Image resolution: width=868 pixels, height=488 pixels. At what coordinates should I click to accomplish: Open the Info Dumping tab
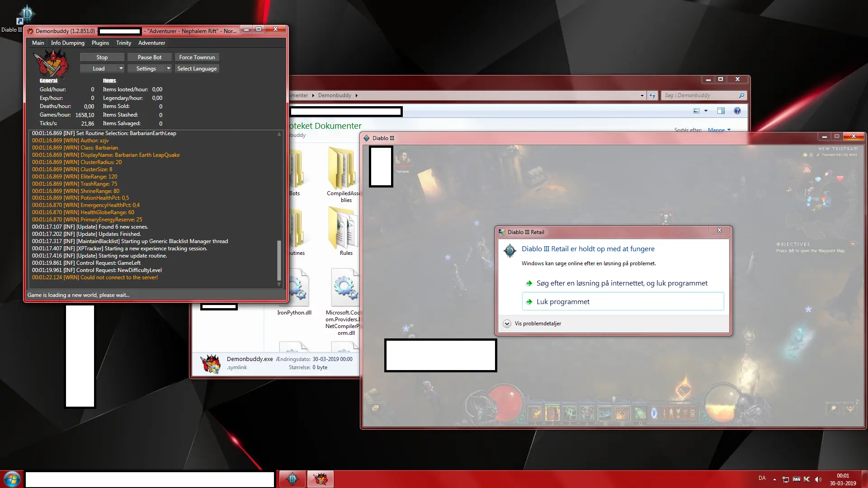[68, 43]
